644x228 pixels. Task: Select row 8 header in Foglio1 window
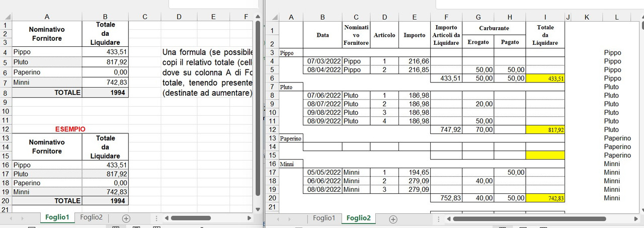[x=6, y=93]
